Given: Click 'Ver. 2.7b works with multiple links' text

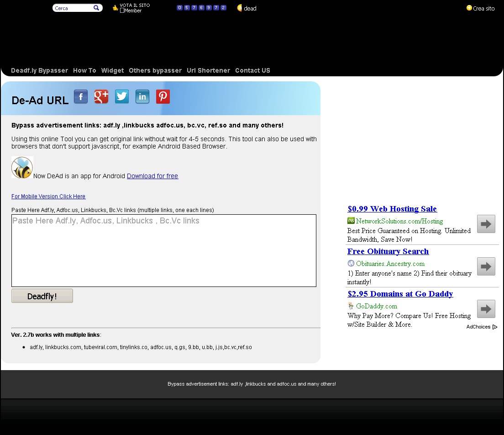Looking at the screenshot, I should click(x=56, y=335).
